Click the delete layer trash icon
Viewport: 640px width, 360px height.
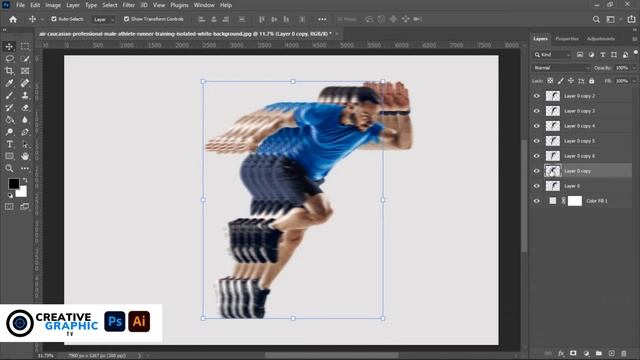click(x=624, y=353)
